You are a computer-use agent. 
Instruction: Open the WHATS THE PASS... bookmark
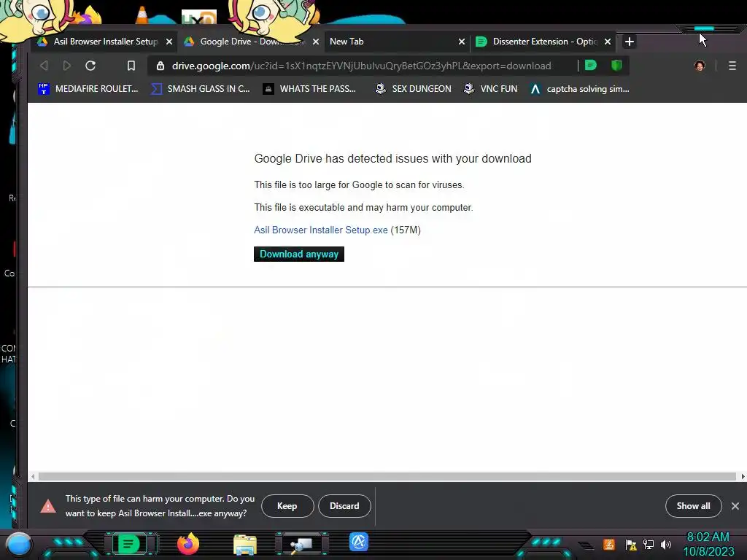tap(309, 88)
